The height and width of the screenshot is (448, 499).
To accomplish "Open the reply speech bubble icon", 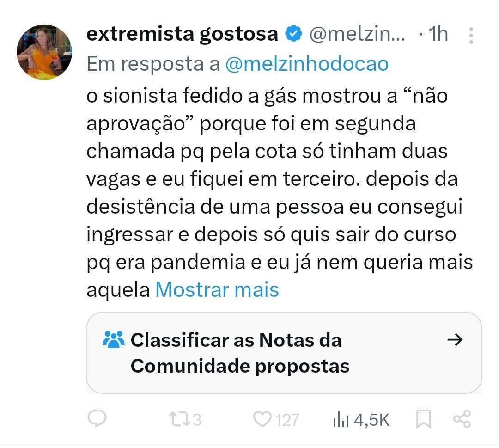I will tap(97, 419).
